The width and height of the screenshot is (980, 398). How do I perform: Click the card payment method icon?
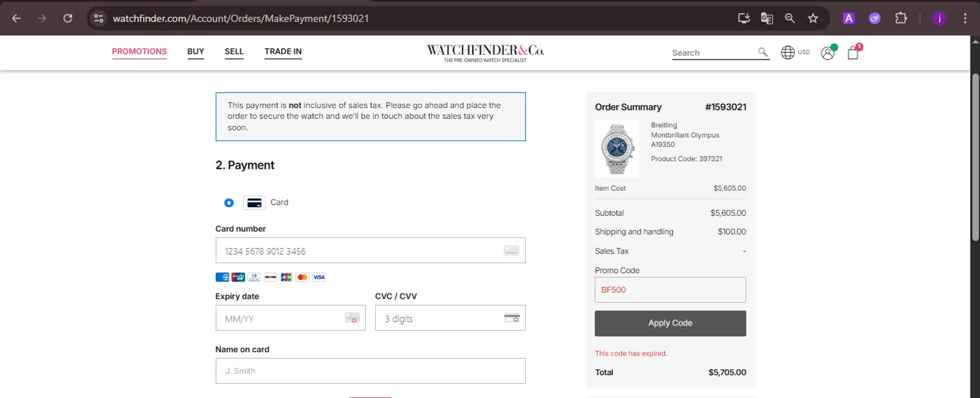254,203
